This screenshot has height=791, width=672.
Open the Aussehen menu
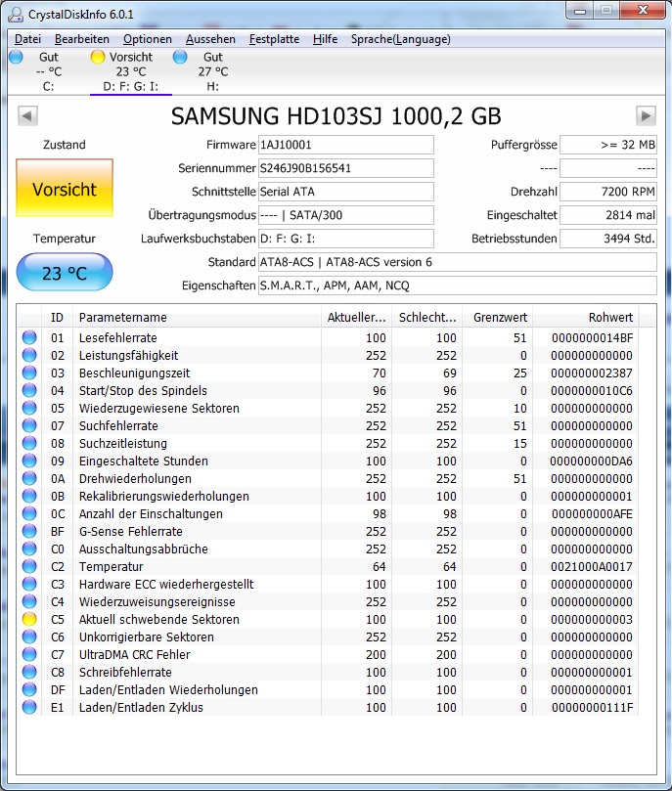point(210,39)
